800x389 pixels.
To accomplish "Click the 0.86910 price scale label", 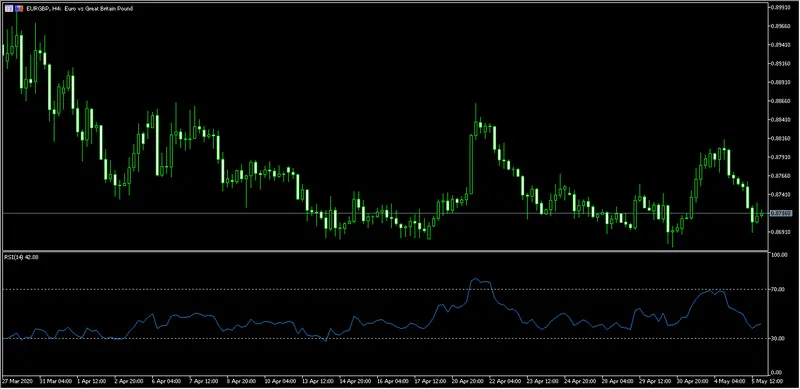I will [781, 232].
